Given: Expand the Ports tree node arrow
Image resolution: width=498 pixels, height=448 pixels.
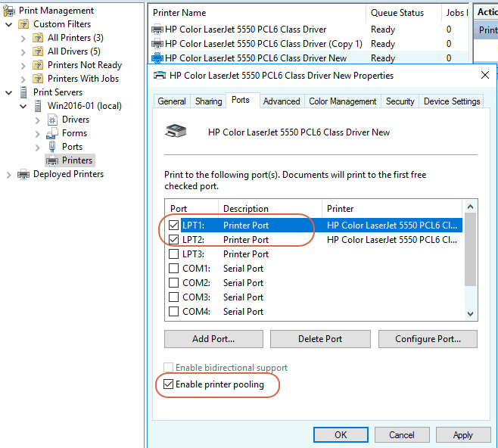Looking at the screenshot, I should 38,148.
